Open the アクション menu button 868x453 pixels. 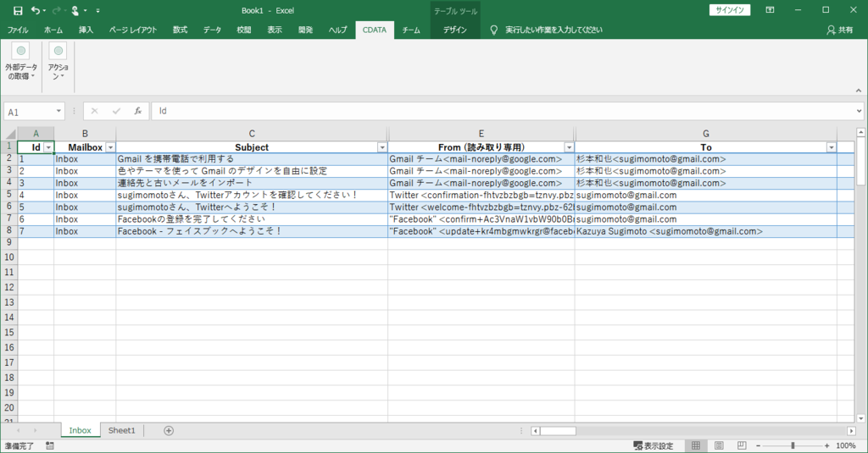pyautogui.click(x=58, y=62)
